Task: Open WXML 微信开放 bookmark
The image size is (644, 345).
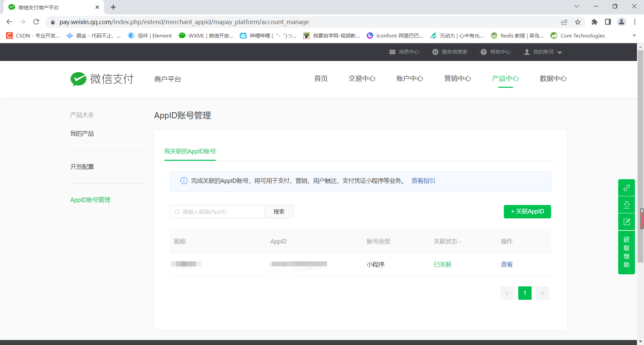Action: (x=206, y=36)
